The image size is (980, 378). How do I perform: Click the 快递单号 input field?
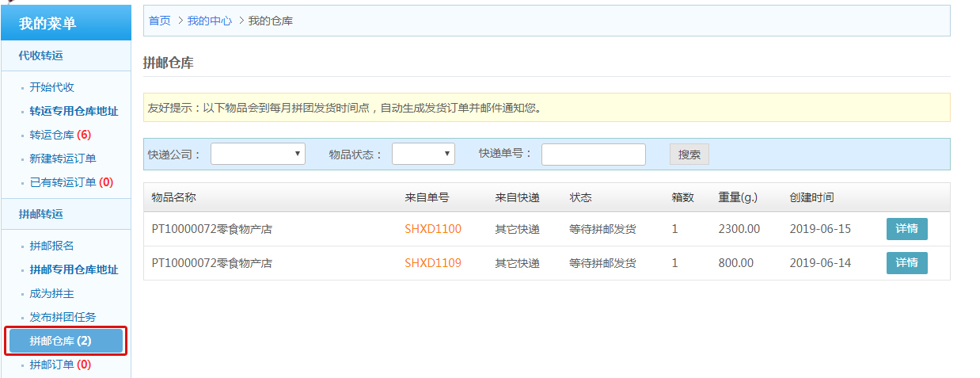click(593, 155)
